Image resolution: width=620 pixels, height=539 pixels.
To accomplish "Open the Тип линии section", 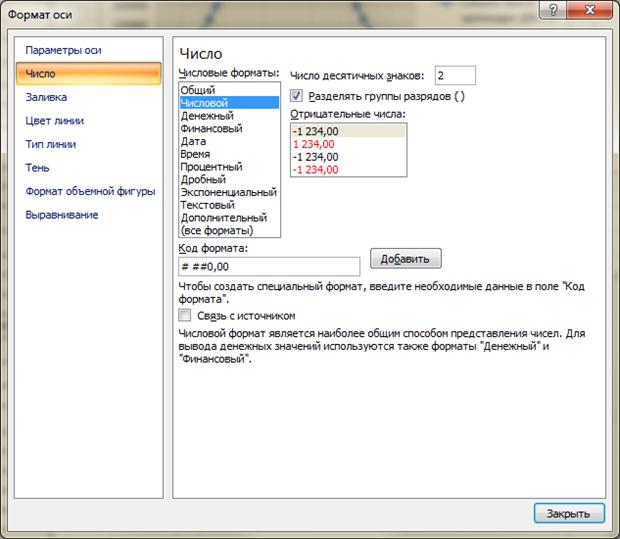I will tap(51, 144).
